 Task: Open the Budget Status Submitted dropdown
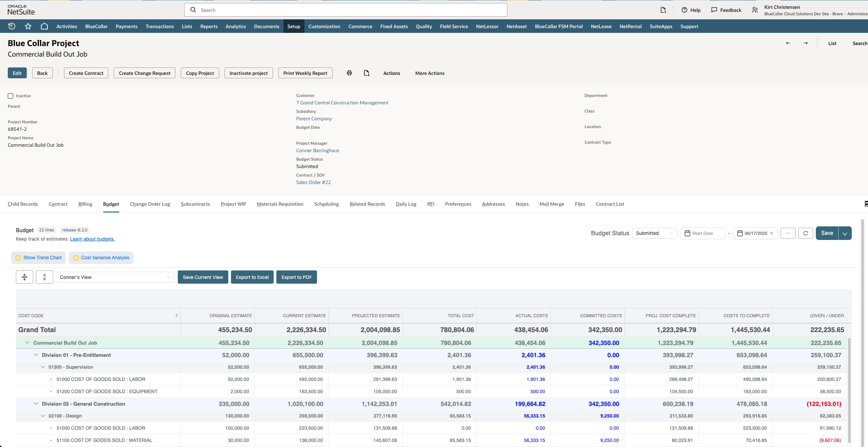pyautogui.click(x=654, y=233)
